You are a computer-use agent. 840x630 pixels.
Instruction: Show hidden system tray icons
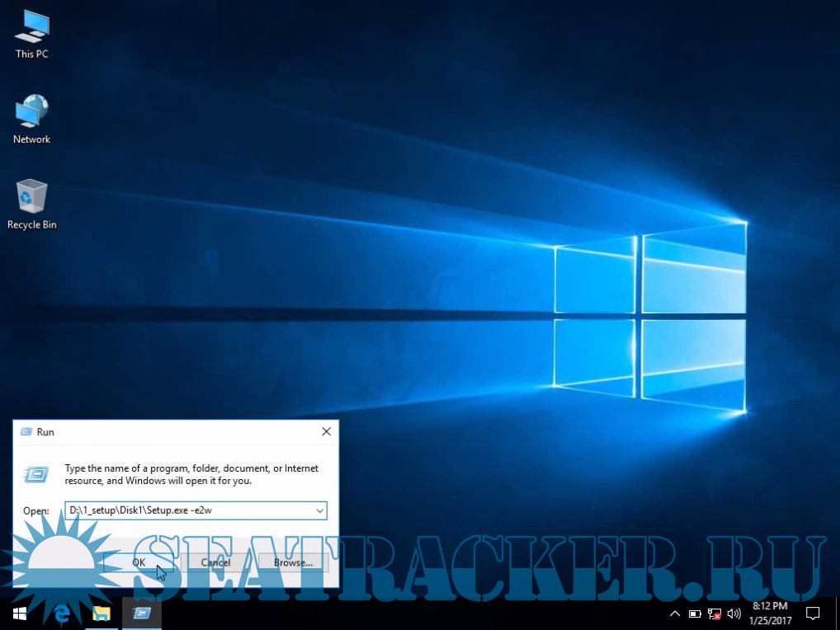(x=674, y=614)
